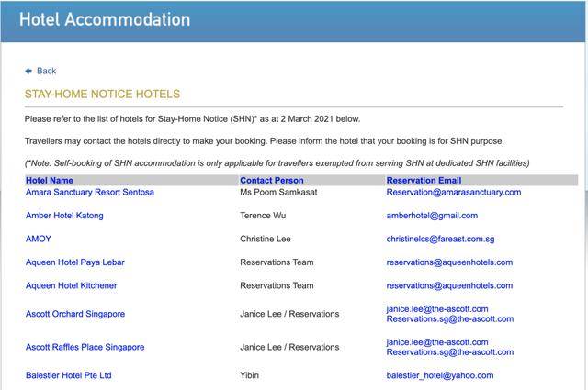588x390 pixels.
Task: Email Reservations.sg@the-ascott.com for Ascott Orchard
Action: tap(449, 319)
